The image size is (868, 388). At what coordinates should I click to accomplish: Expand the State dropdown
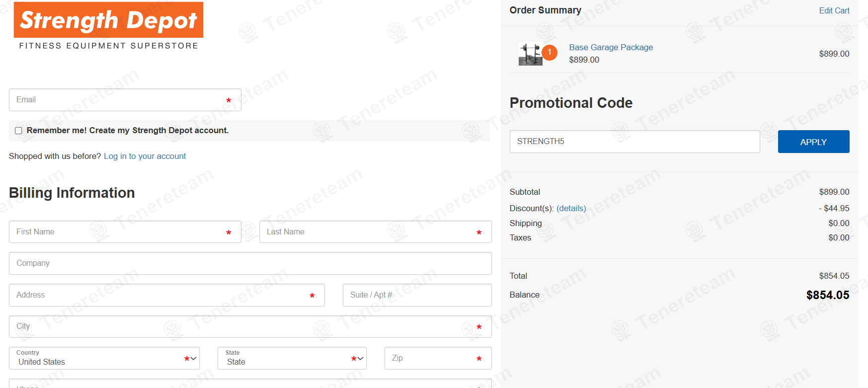[x=292, y=358]
